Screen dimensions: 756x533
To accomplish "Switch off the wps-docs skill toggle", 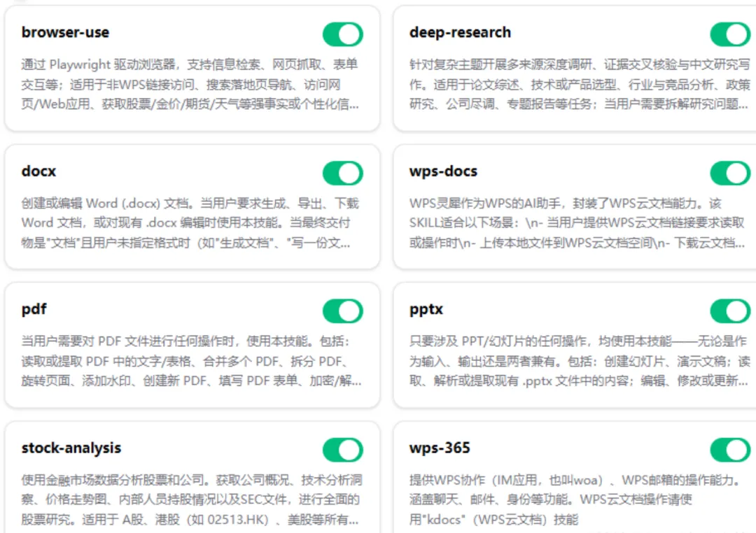I will [x=730, y=173].
